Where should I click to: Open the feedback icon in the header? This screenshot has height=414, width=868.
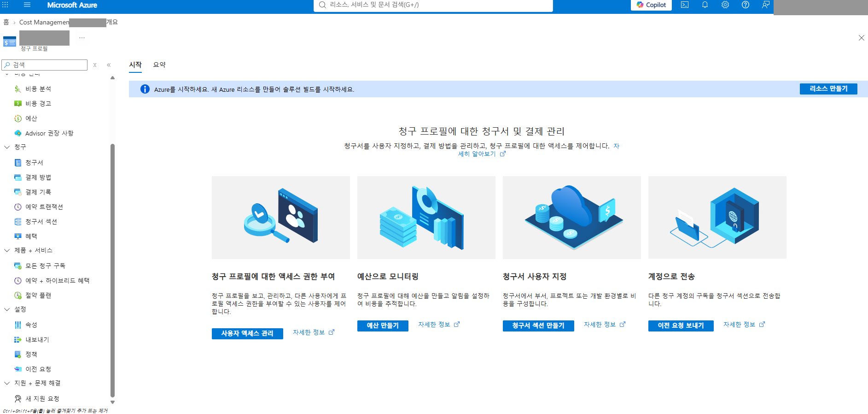tap(765, 5)
